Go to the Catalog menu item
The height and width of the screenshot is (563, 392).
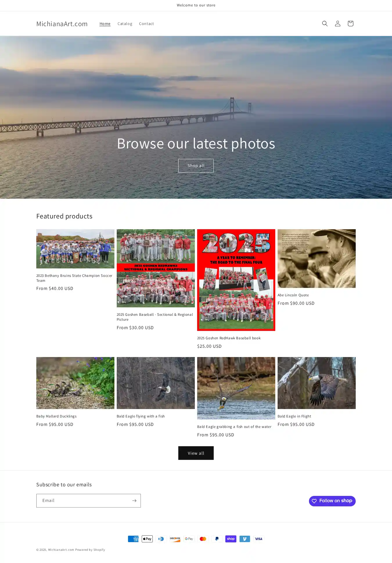coord(125,24)
